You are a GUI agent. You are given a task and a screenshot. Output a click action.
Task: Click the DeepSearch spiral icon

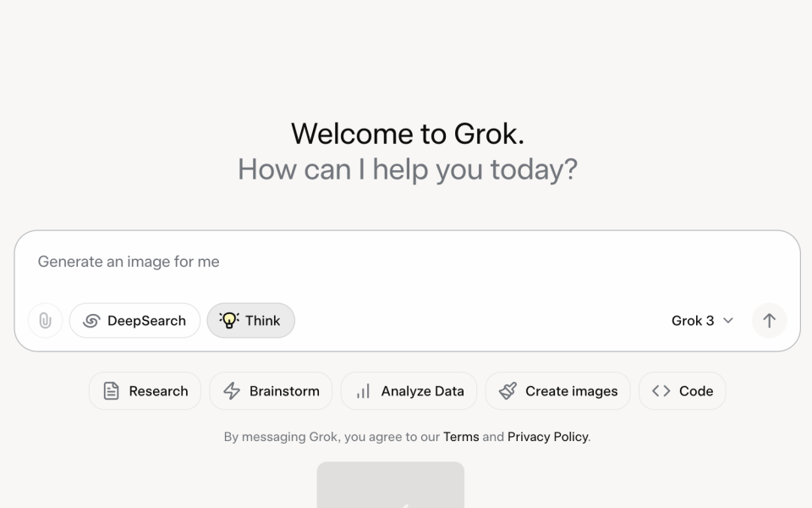coord(91,321)
